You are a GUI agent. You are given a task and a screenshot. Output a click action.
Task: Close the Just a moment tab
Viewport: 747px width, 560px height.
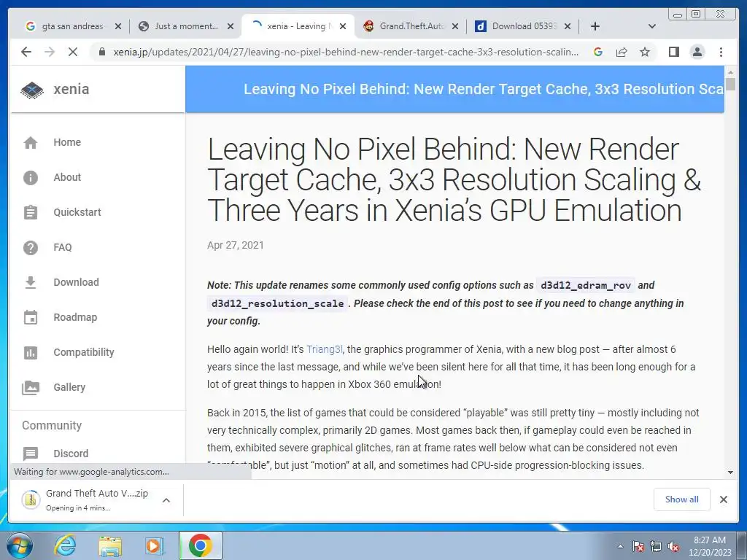pyautogui.click(x=231, y=27)
